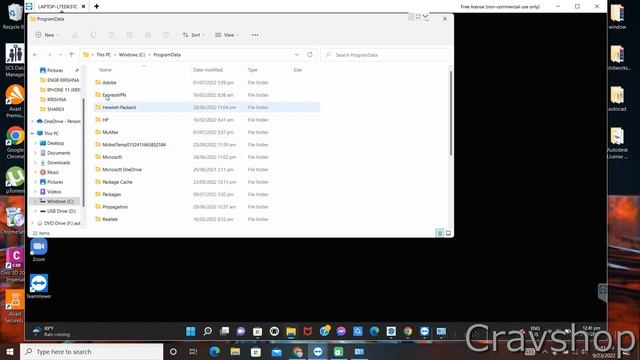Click Windows (C:) in the address breadcrumb

pos(132,55)
